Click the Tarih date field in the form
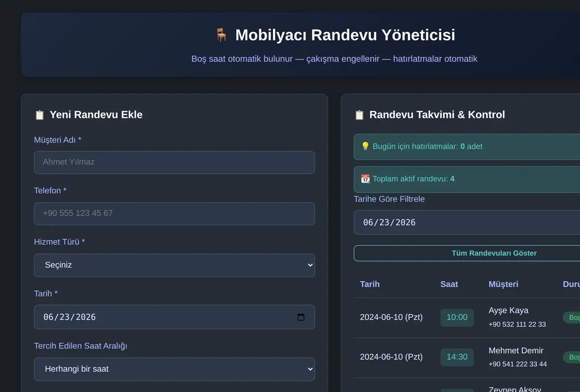This screenshot has height=392, width=580. point(174,317)
